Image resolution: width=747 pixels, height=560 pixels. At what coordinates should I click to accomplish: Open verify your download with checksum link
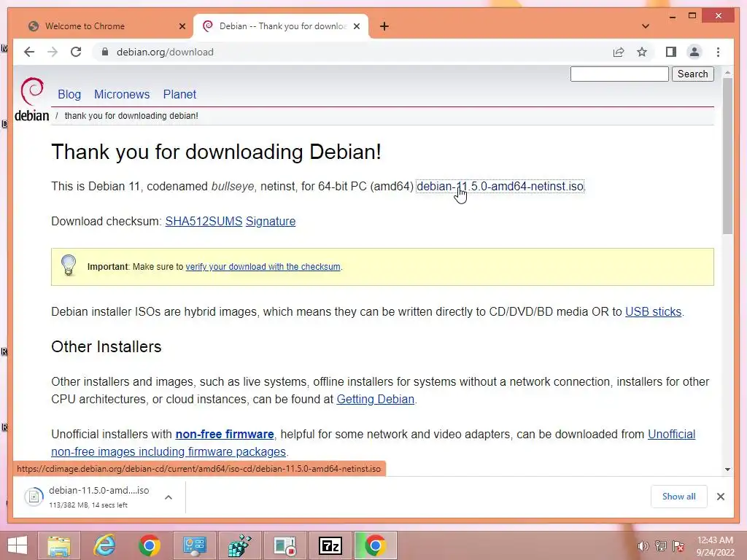click(x=263, y=267)
